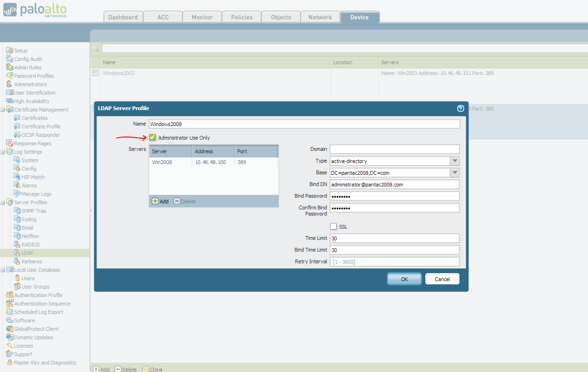
Task: Switch to the Policies tab
Action: click(x=241, y=17)
